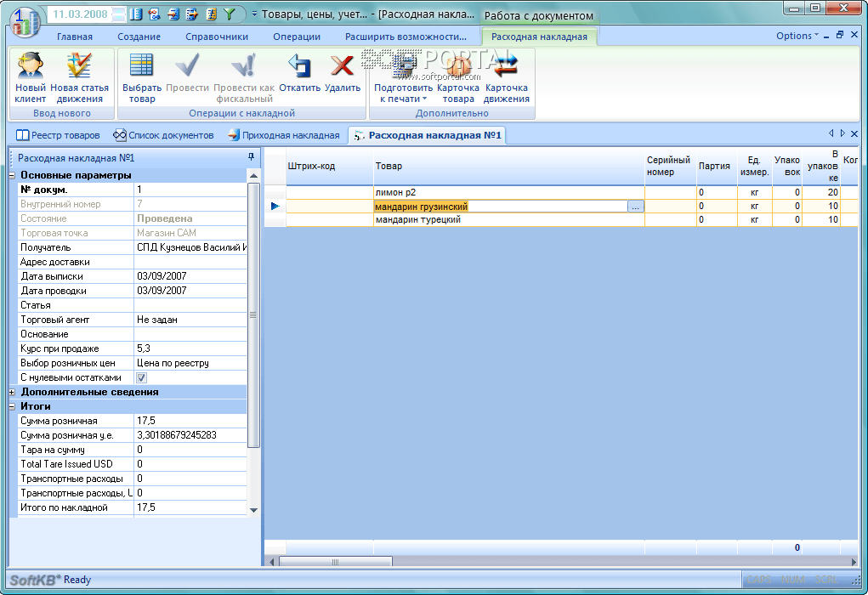Expand the Дополнительные сведения section
Viewport: 868px width, 595px height.
[x=13, y=392]
